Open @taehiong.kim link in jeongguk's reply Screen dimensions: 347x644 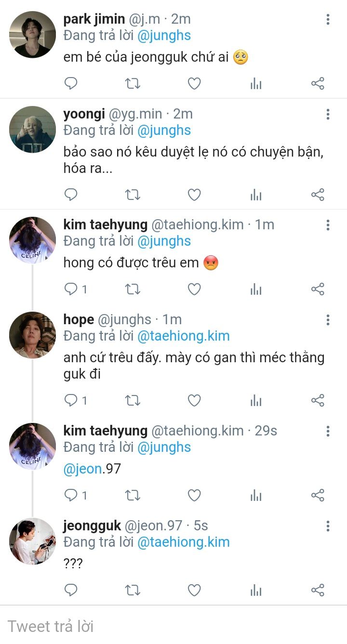click(x=183, y=542)
